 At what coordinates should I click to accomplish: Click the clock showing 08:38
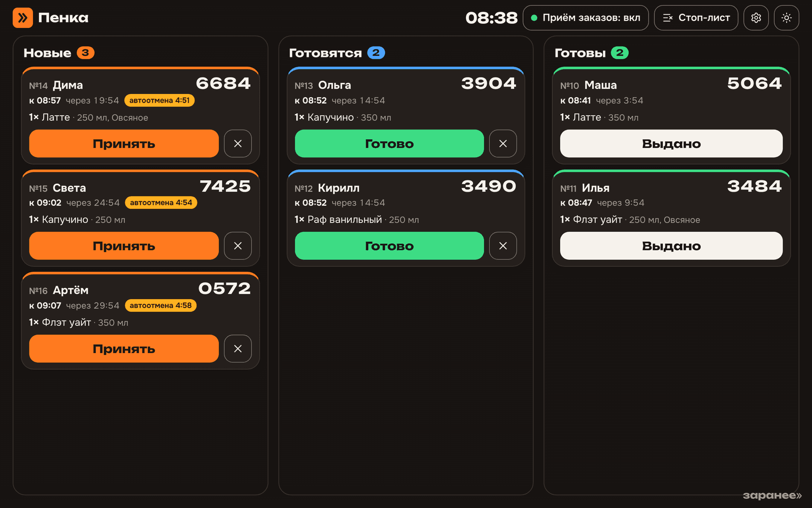coord(491,18)
